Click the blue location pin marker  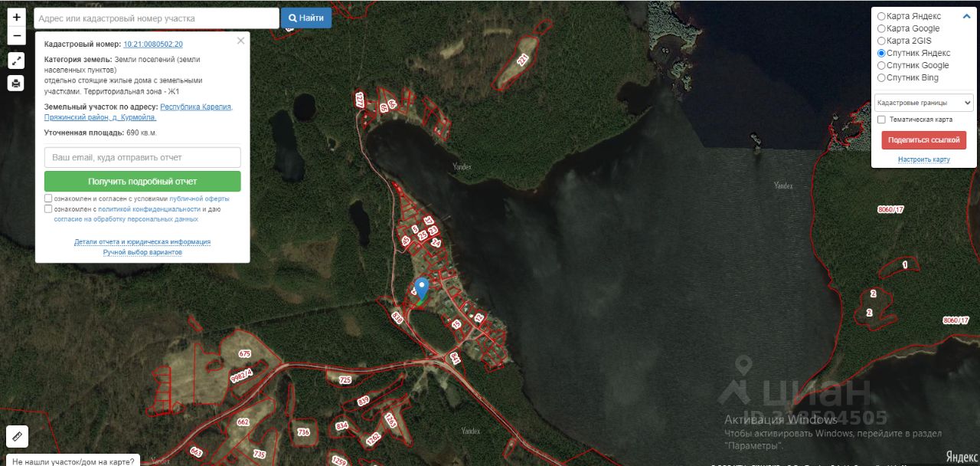click(x=420, y=289)
